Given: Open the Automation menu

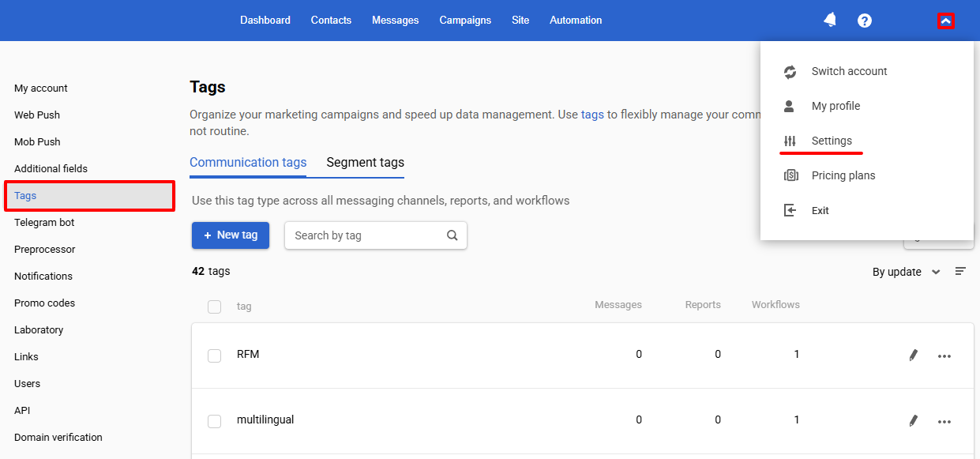Looking at the screenshot, I should pos(576,21).
